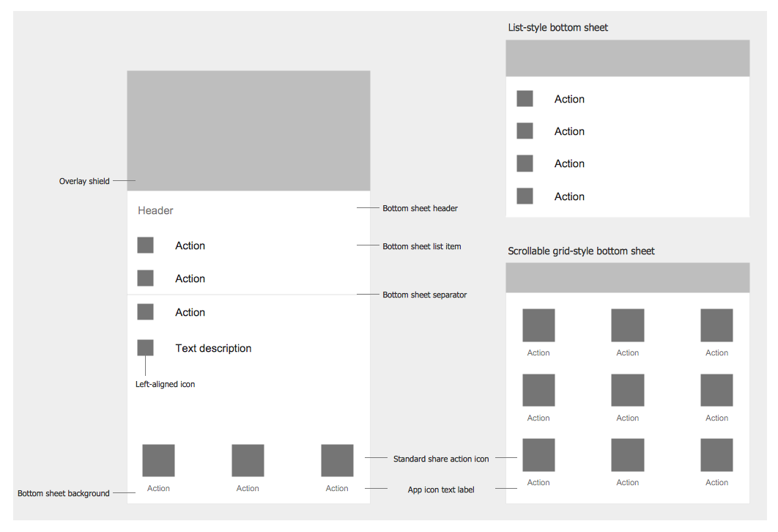Click the Action caption under the main mockup's first share icon

(158, 488)
